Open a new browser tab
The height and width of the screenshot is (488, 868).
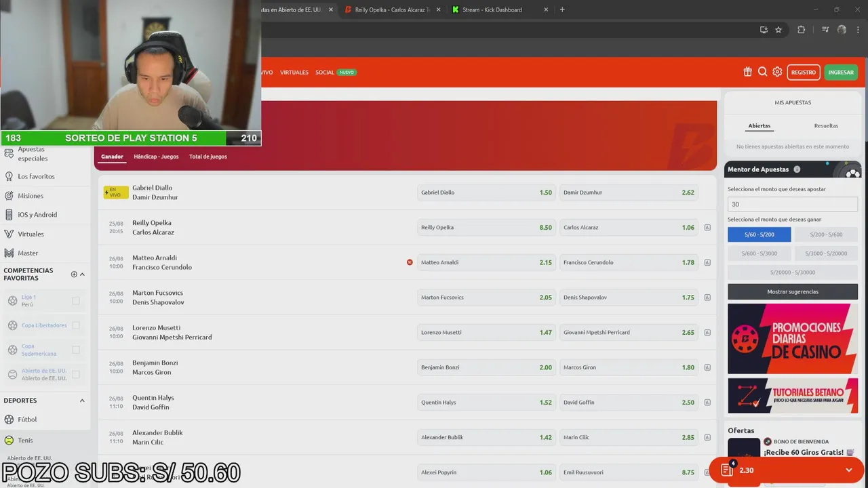point(562,9)
